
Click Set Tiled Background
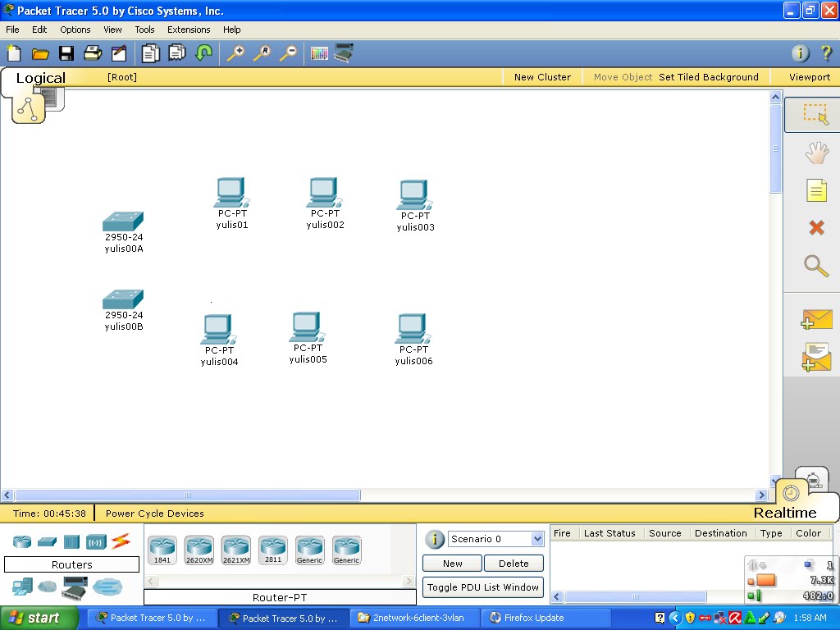pos(708,77)
